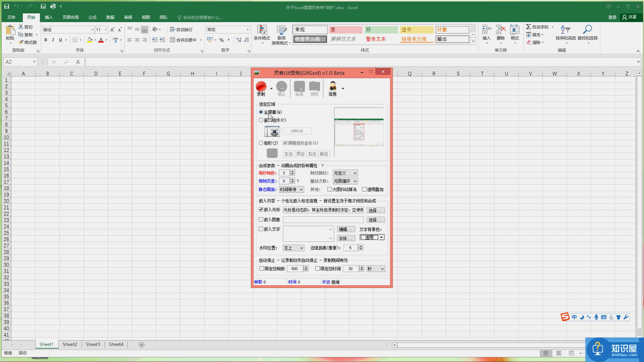The image size is (644, 362).
Task: Open Sort and Filter (排序和筛选)
Action: (x=566, y=34)
